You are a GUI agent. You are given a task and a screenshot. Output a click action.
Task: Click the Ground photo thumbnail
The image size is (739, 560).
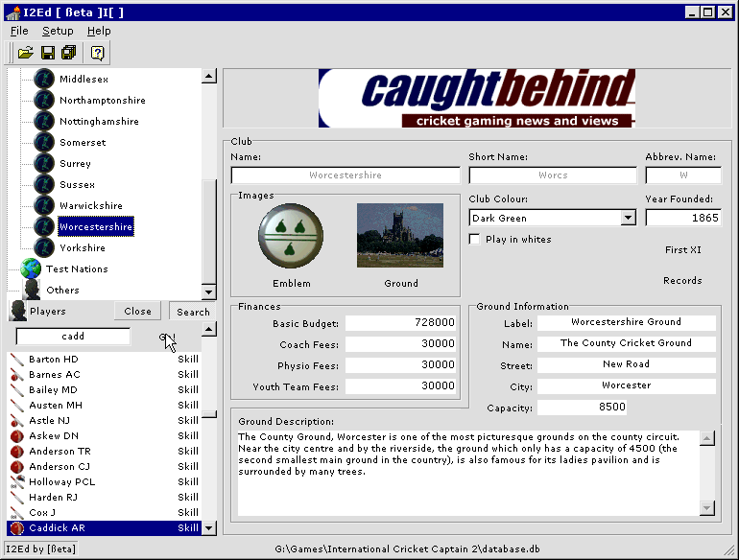point(400,235)
